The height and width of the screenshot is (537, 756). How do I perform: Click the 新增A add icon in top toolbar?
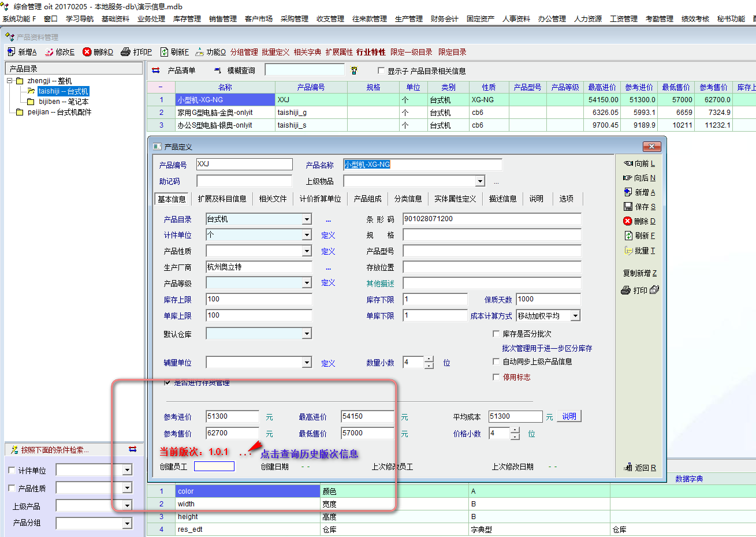point(12,52)
